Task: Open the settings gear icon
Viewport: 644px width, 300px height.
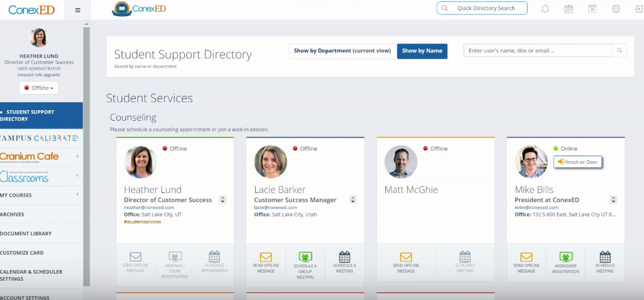Action: tap(616, 9)
